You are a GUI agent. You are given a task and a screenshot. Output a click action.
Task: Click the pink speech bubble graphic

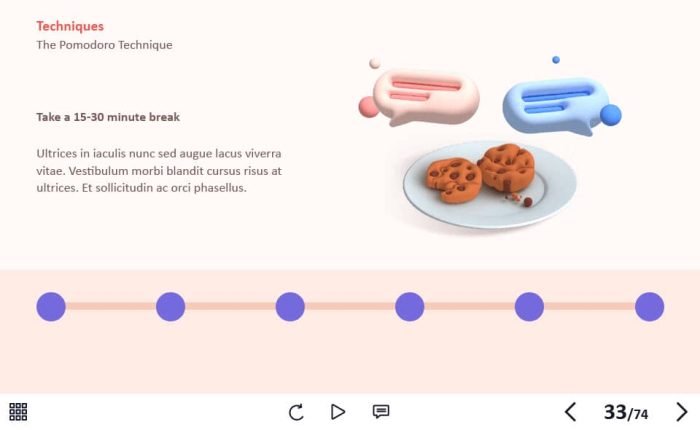coord(420,95)
